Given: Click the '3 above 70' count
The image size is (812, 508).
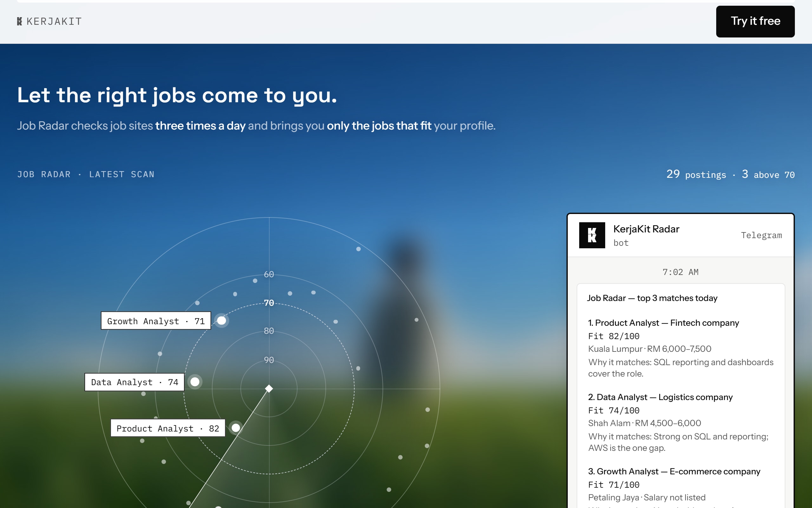Looking at the screenshot, I should click(768, 174).
